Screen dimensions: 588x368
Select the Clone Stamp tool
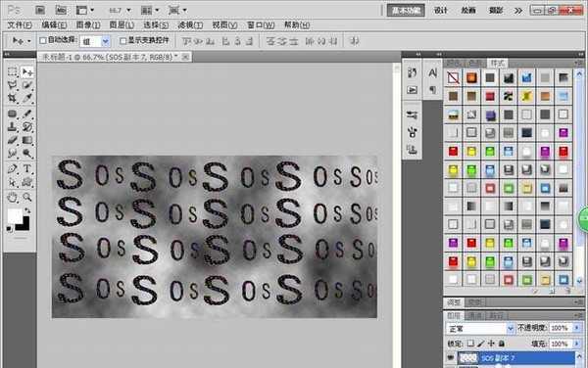tap(12, 127)
